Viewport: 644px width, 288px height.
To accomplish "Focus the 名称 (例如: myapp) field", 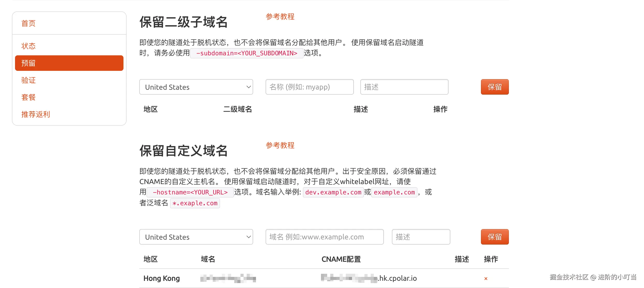I will 309,87.
